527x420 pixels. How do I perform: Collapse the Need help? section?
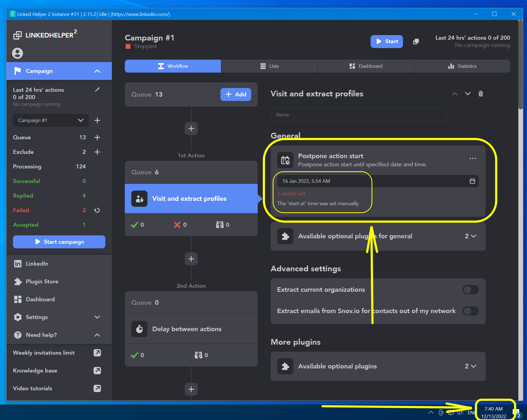coord(97,335)
